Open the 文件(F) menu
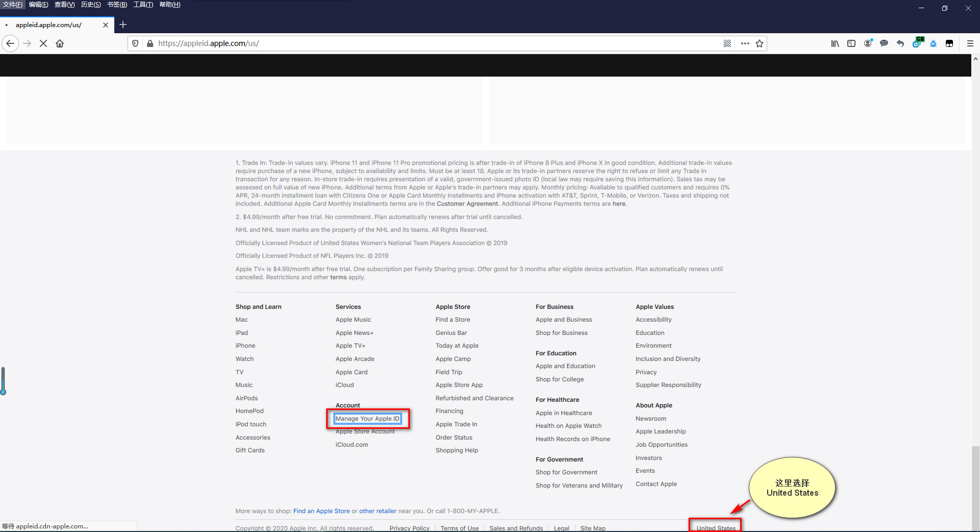 tap(13, 5)
